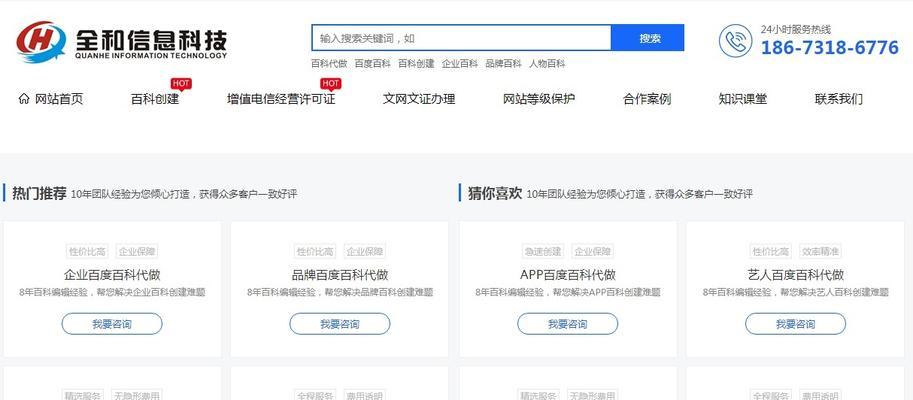Open the 联系我们 menu item

coord(838,99)
